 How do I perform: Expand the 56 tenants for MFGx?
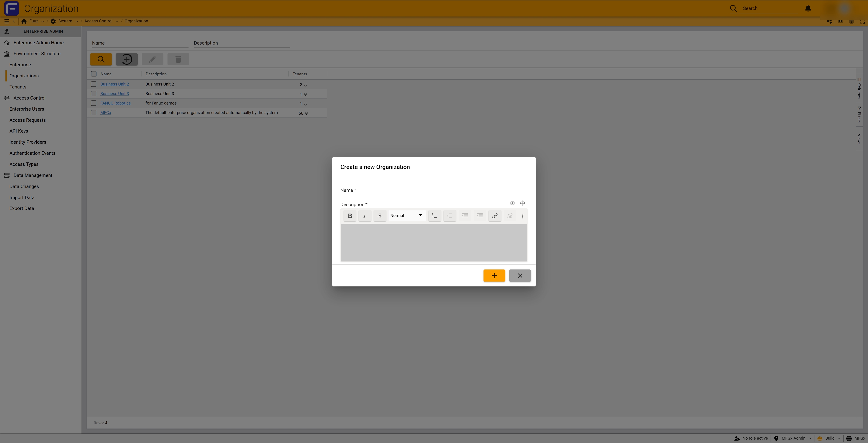306,114
